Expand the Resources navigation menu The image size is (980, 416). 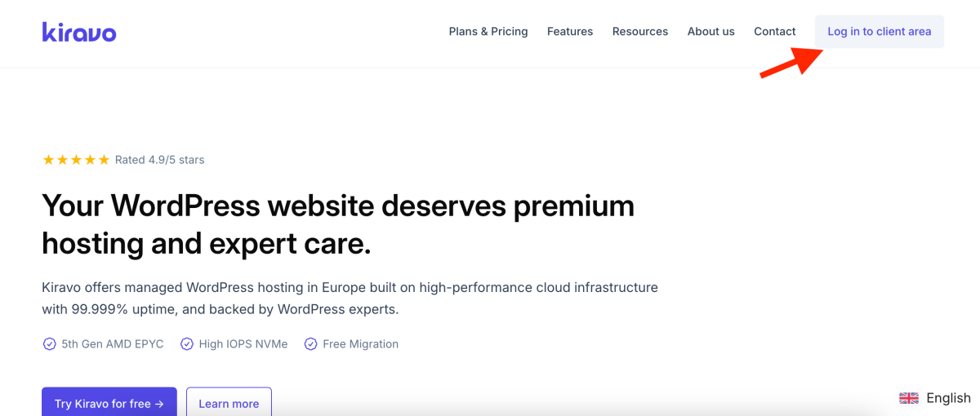[640, 32]
